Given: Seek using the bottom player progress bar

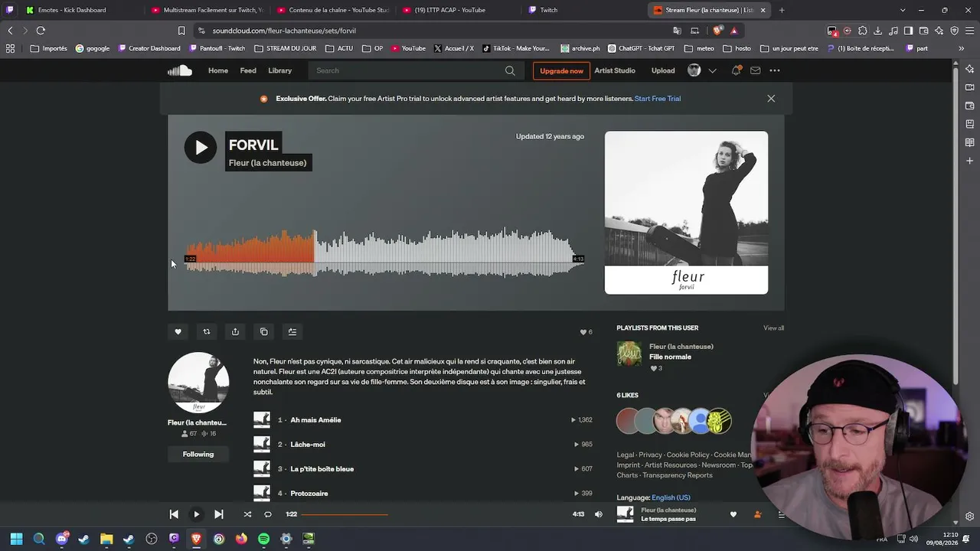Looking at the screenshot, I should pos(436,514).
